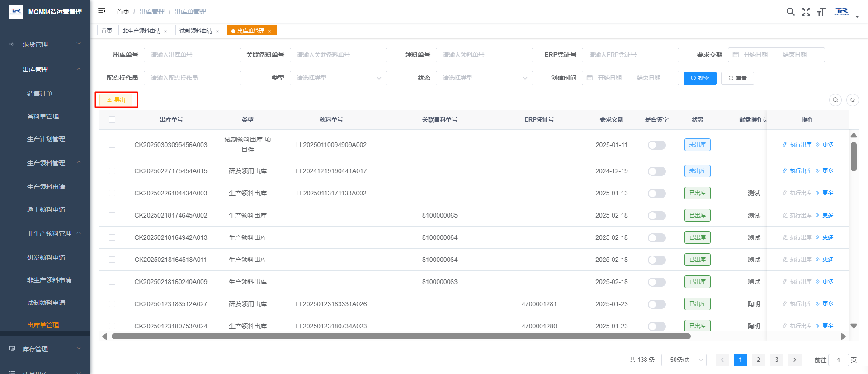Image resolution: width=868 pixels, height=374 pixels.
Task: Collapse 生产领料管理 submenu
Action: tap(45, 163)
